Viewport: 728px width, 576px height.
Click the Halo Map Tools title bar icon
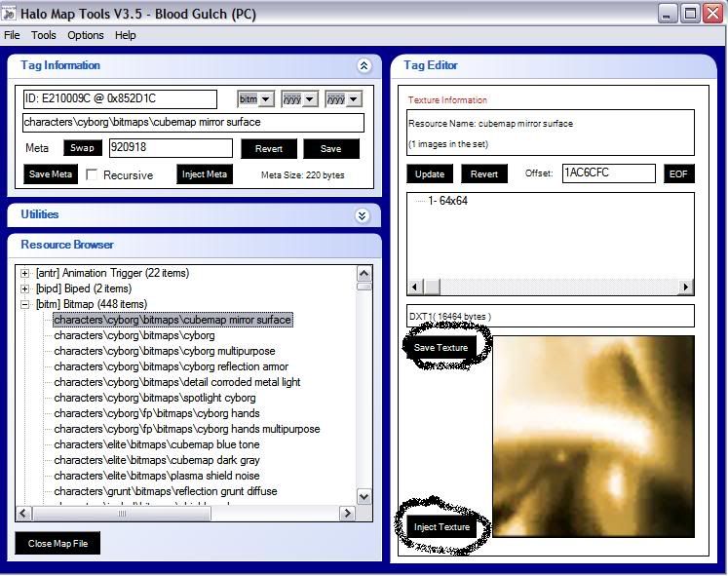click(9, 14)
